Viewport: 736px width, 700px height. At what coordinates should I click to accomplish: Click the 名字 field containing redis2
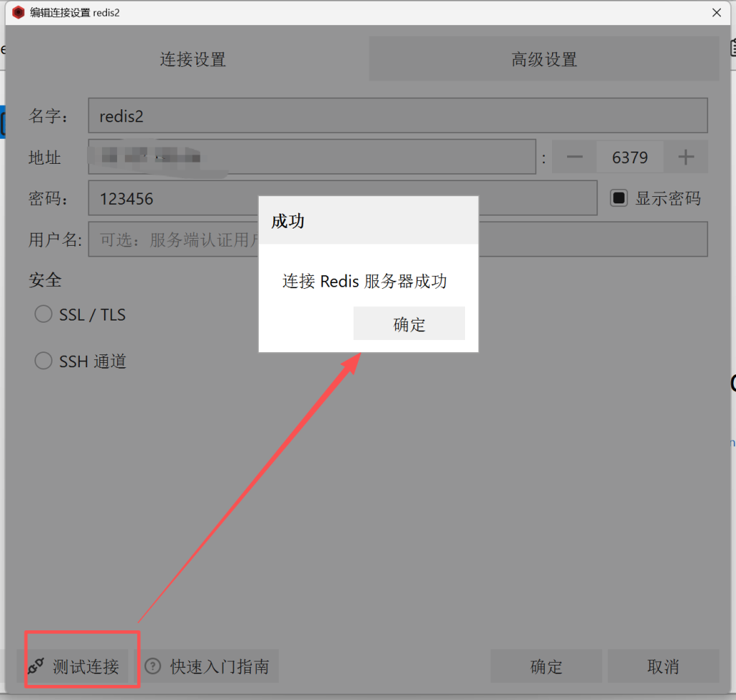pos(397,116)
